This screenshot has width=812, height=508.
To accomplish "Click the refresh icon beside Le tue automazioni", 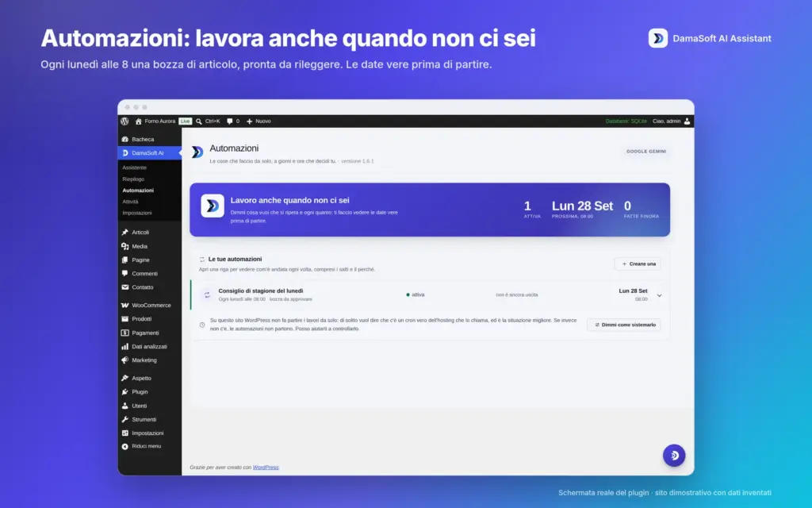I will pyautogui.click(x=202, y=260).
